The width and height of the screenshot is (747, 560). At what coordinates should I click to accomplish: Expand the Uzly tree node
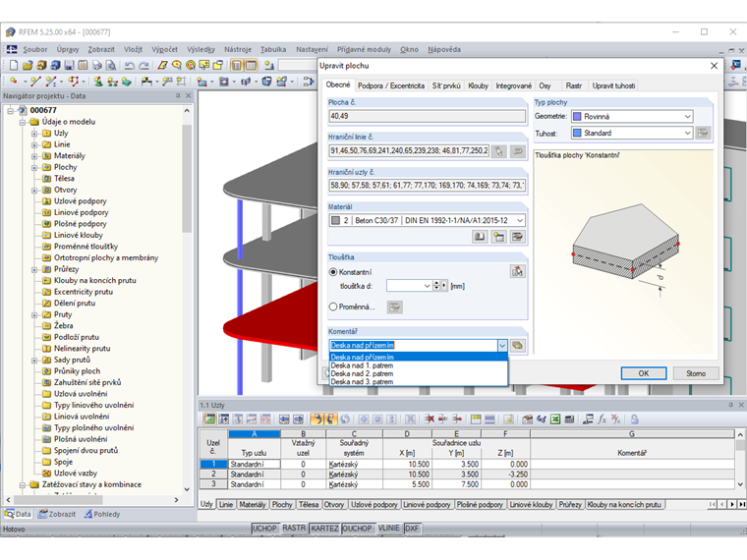(x=34, y=134)
